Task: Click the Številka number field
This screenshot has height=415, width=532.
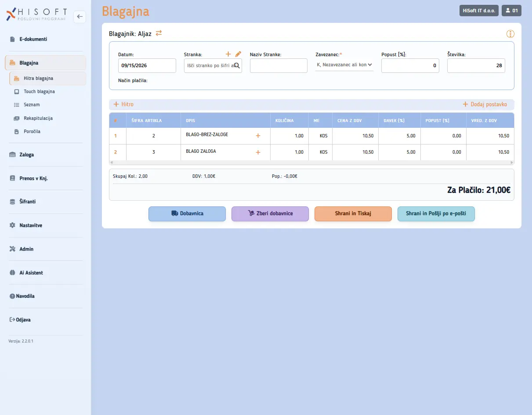Action: (476, 65)
